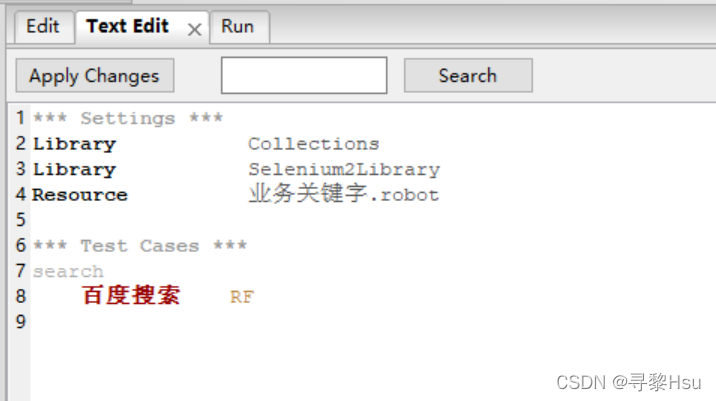
Task: Click the search test case name
Action: (68, 272)
